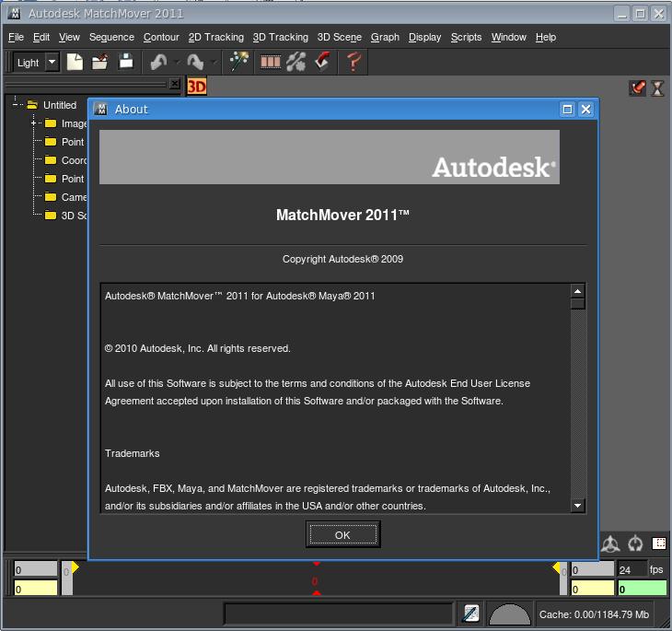
Task: Click the red export arrow icon
Action: pos(322,63)
